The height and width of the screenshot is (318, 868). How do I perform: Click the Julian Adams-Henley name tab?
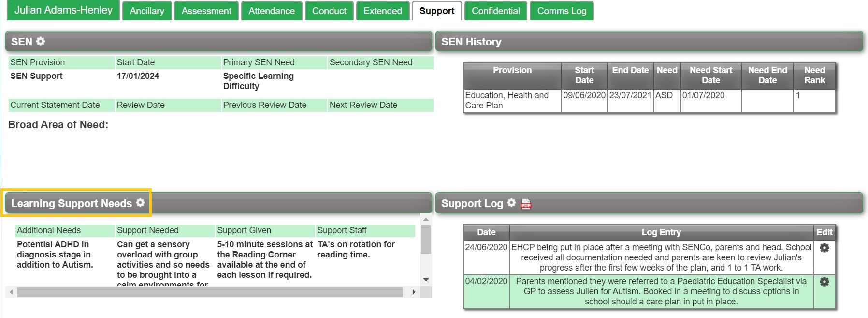[x=63, y=10]
